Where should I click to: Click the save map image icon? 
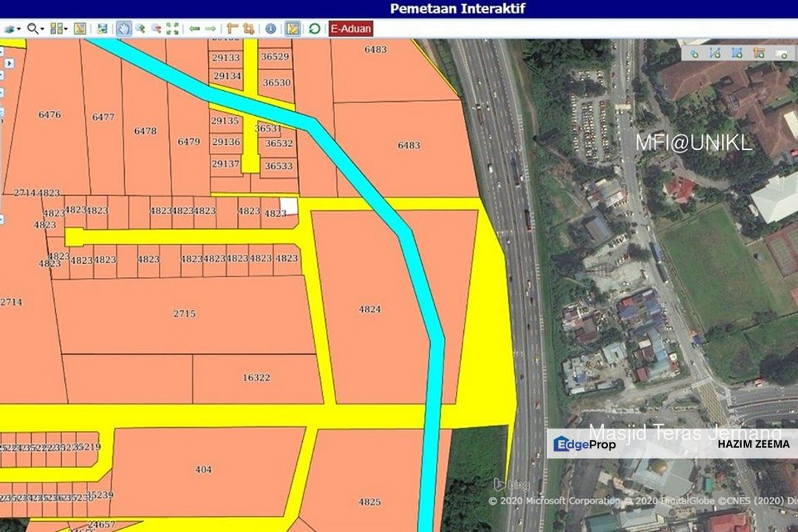point(102,29)
